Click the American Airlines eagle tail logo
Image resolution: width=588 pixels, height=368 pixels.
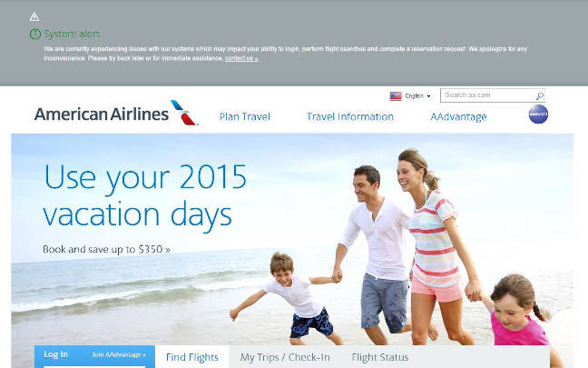(x=183, y=113)
